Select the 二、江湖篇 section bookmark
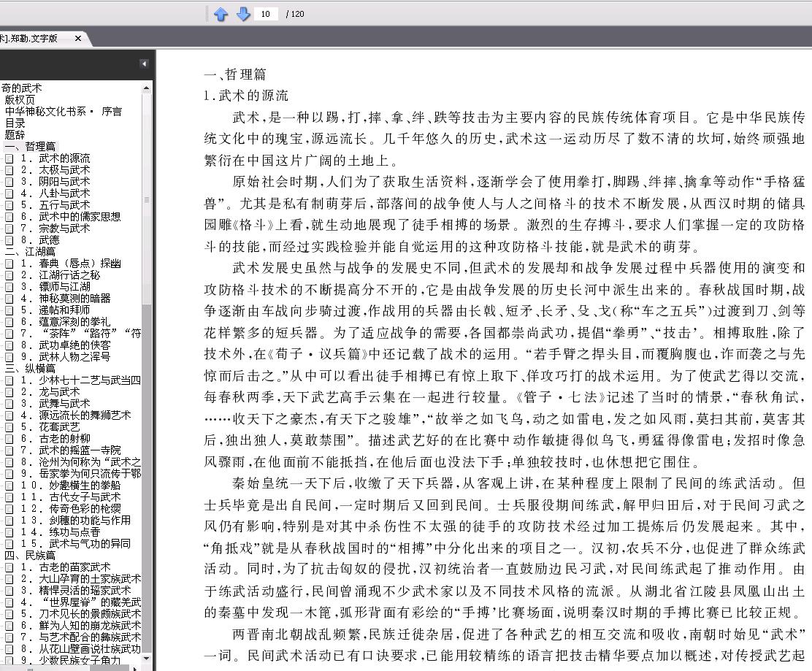 pyautogui.click(x=30, y=252)
